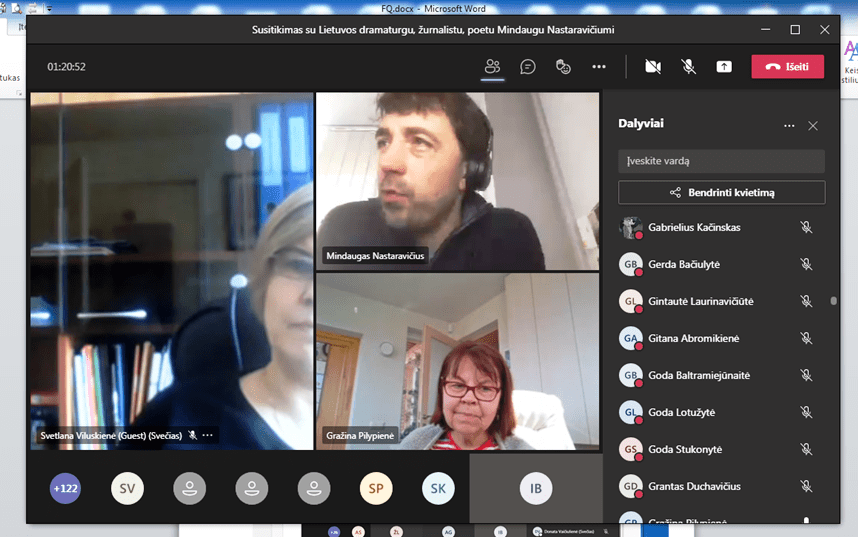Unmute the microphone
Viewport: 858px width, 537px height.
688,67
